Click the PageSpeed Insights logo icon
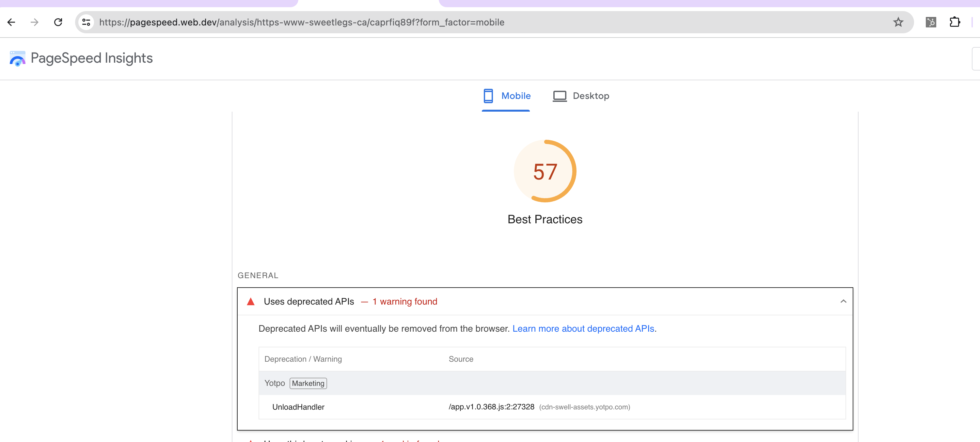 18,58
